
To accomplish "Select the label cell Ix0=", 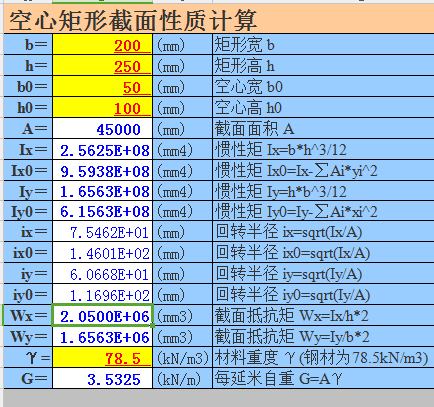I will click(28, 170).
